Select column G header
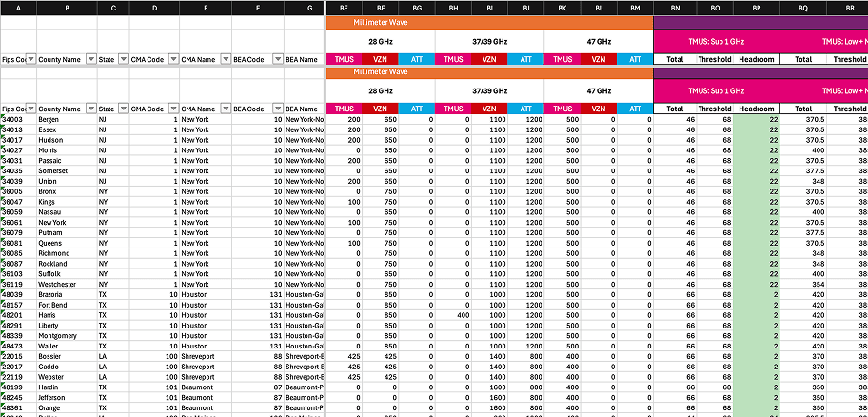The image size is (868, 417). pyautogui.click(x=304, y=8)
